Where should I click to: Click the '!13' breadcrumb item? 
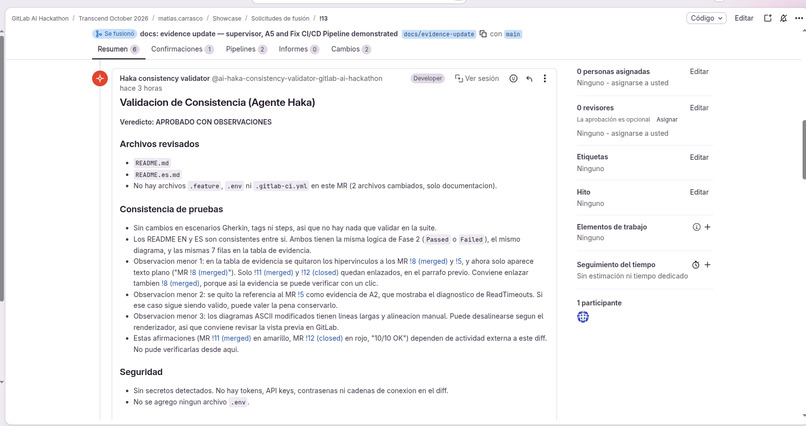tap(323, 18)
